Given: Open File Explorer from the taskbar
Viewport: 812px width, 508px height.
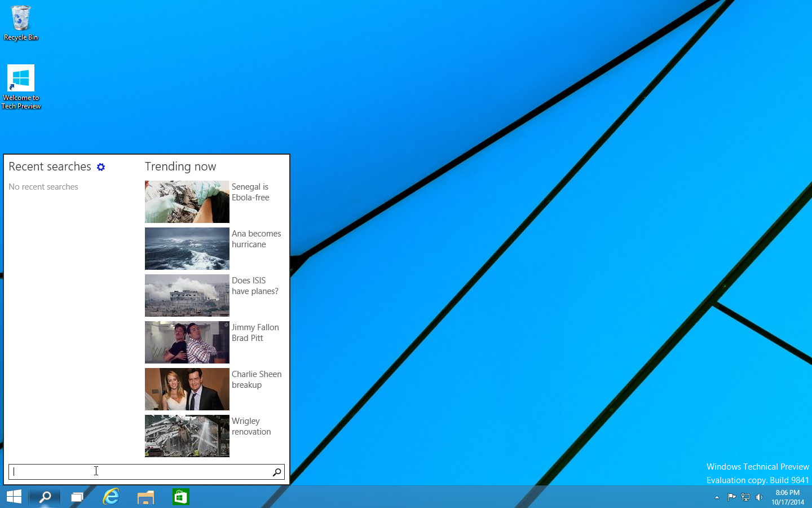Looking at the screenshot, I should click(x=145, y=497).
